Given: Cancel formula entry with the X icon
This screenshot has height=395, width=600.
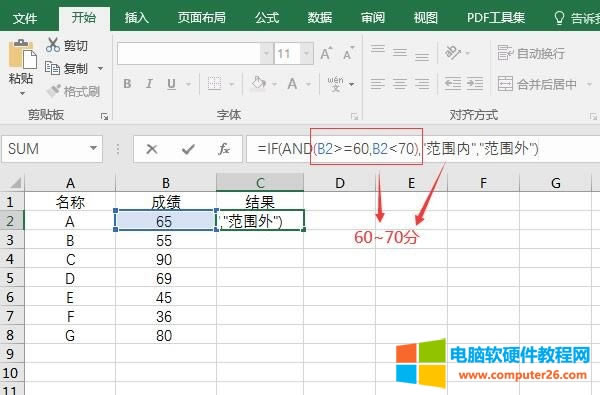Looking at the screenshot, I should click(152, 149).
